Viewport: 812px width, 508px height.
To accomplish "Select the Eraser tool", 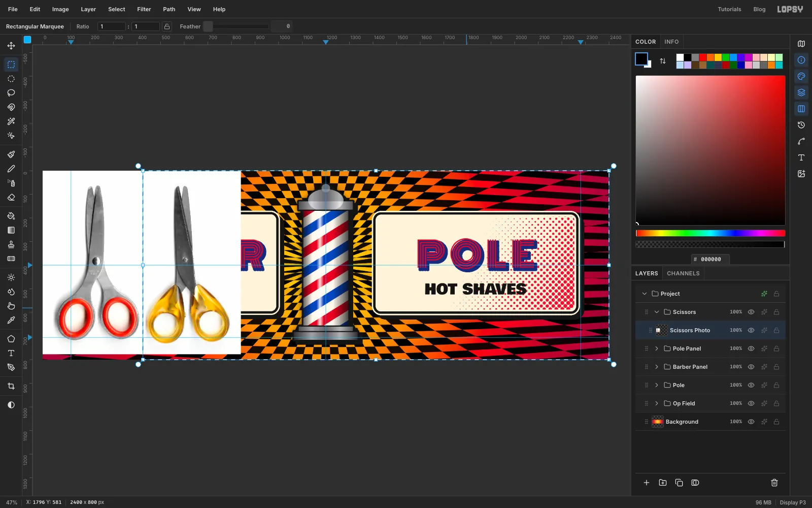I will 11,197.
